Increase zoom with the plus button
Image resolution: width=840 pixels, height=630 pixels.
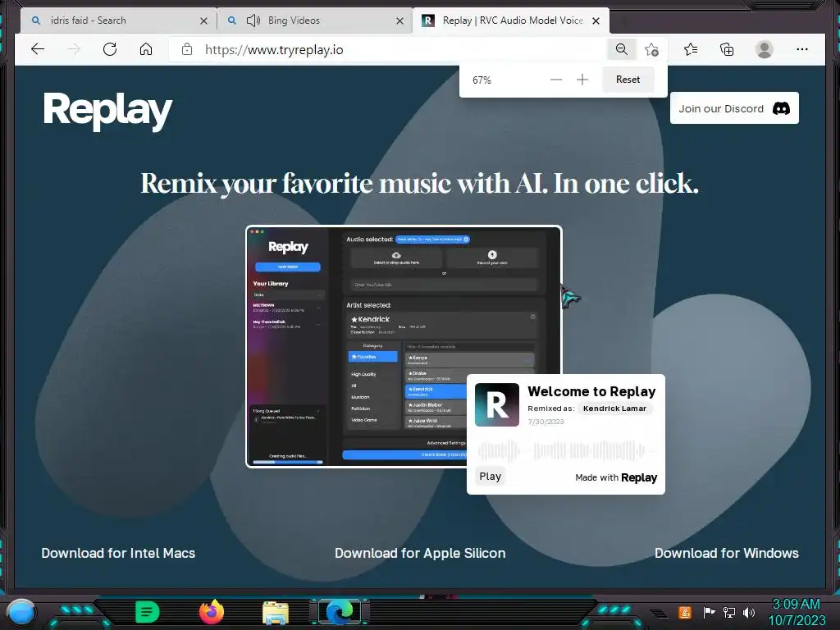pos(582,80)
